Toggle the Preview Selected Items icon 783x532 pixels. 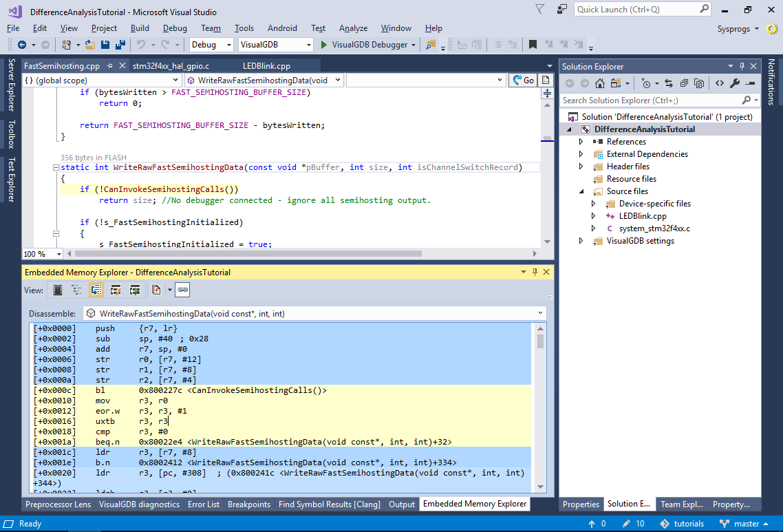tap(750, 83)
